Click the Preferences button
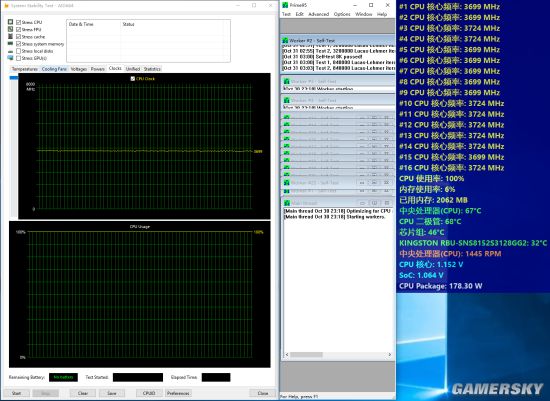The image size is (550, 401). [x=178, y=393]
